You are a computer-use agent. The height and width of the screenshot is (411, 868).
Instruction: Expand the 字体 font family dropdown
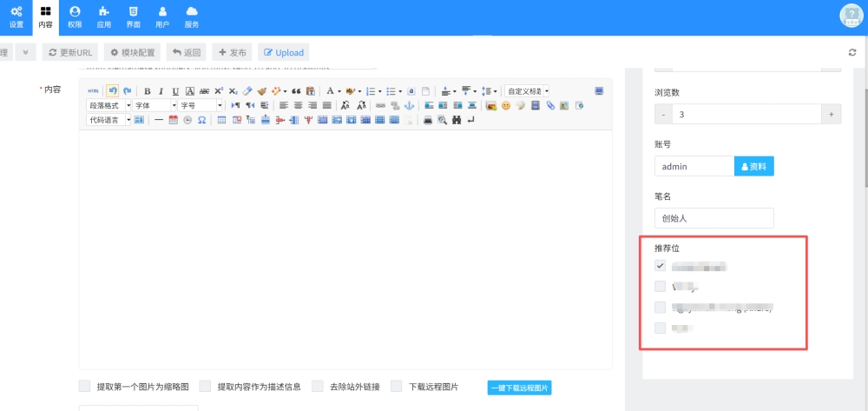point(155,105)
